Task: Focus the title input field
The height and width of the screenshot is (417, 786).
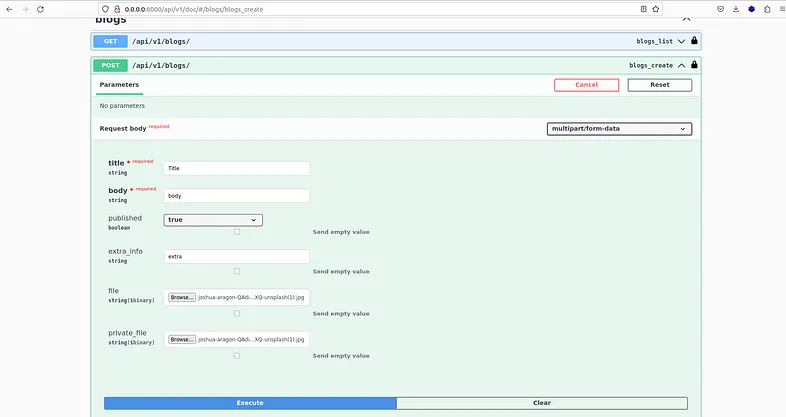Action: [237, 168]
